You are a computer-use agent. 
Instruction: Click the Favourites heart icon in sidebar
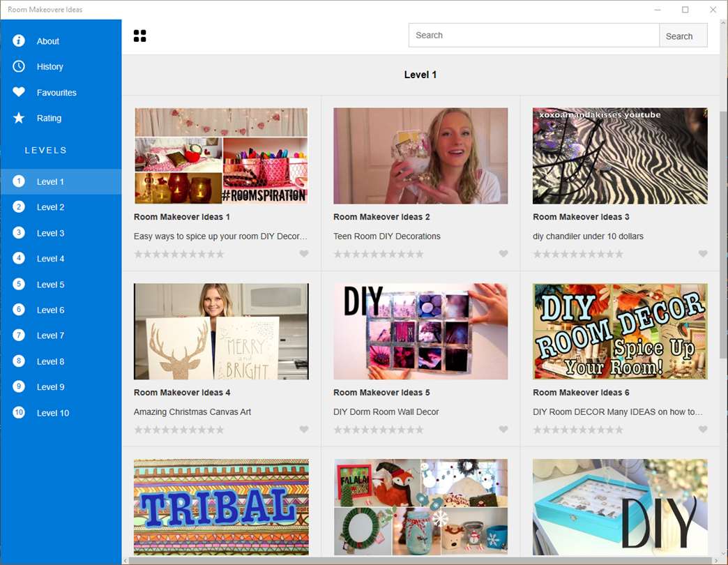pyautogui.click(x=19, y=92)
